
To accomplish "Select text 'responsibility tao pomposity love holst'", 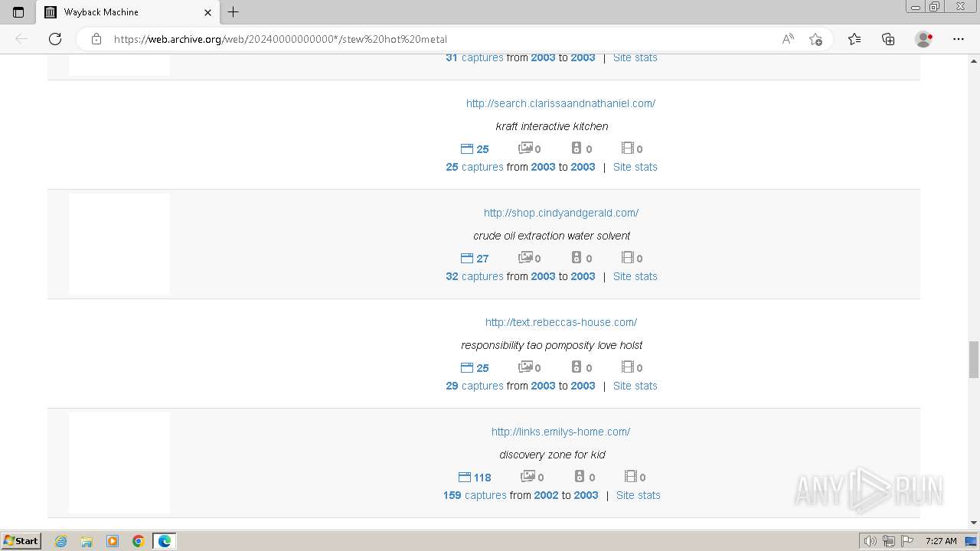I will point(552,345).
